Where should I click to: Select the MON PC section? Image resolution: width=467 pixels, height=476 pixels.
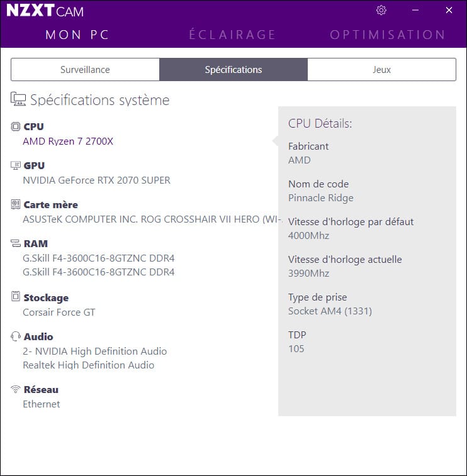click(x=77, y=35)
